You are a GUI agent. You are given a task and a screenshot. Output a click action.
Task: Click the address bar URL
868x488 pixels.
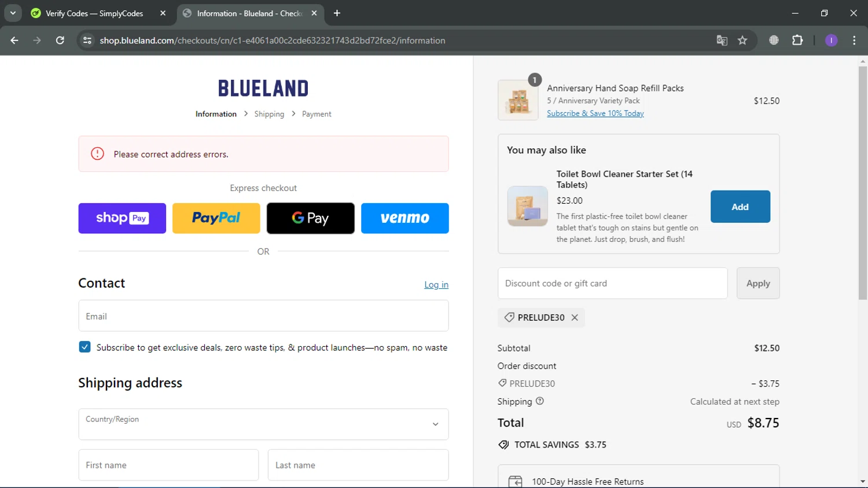pyautogui.click(x=273, y=41)
